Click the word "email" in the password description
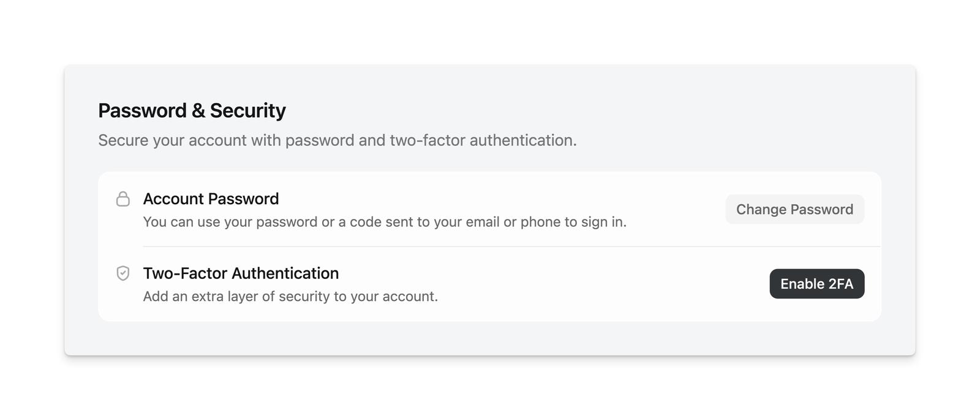Viewport: 980px width, 420px height. click(482, 222)
